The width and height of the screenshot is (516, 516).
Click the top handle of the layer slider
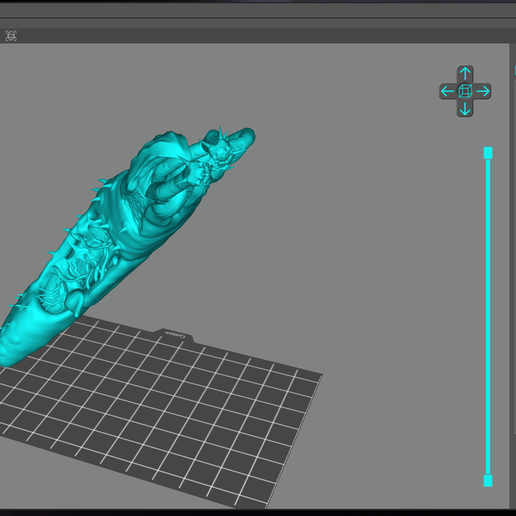point(488,153)
